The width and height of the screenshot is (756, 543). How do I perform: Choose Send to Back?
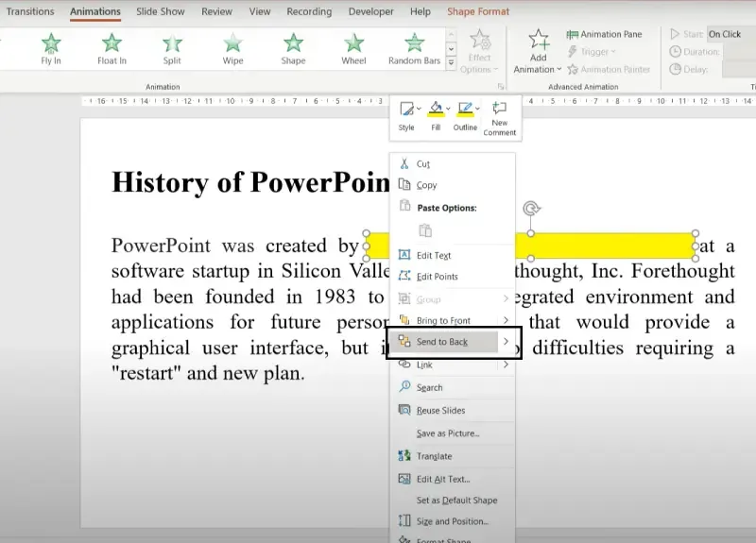(x=442, y=342)
